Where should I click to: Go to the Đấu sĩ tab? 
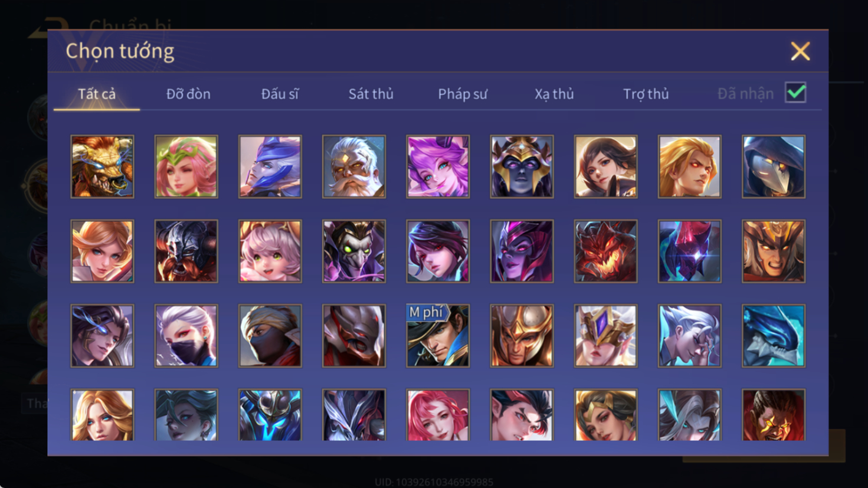pos(280,94)
